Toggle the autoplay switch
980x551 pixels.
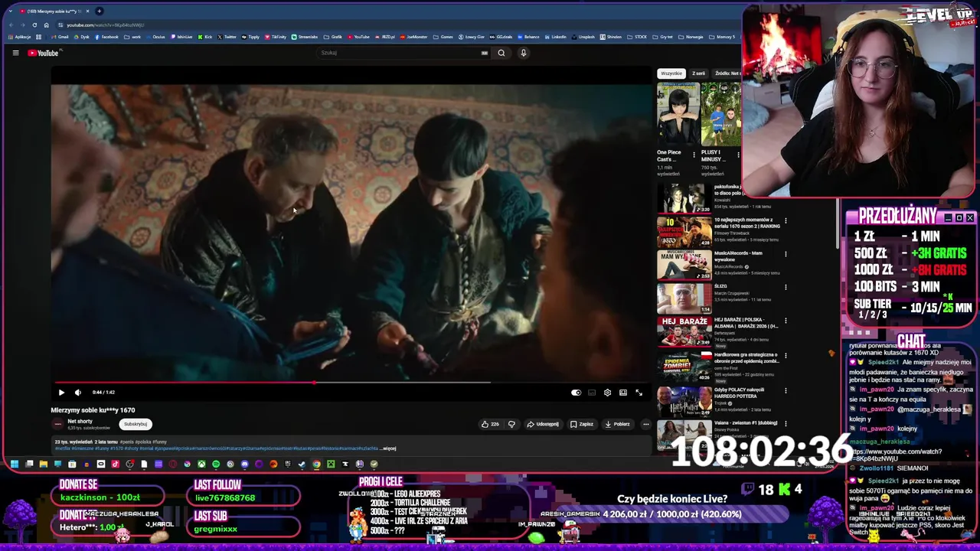(576, 393)
